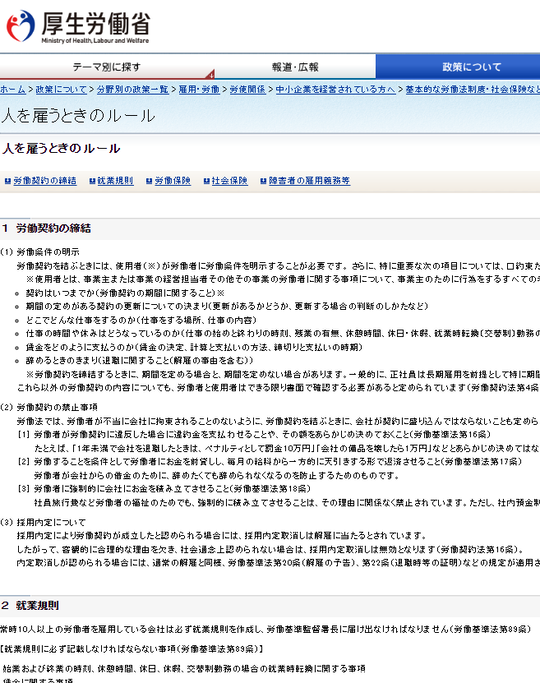The image size is (540, 683).
Task: Open 労使関係 breadcrumb link
Action: click(x=247, y=89)
